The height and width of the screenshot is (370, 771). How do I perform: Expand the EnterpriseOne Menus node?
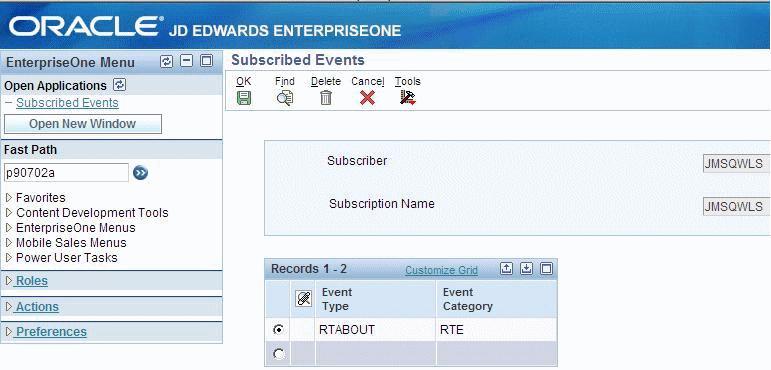[9, 228]
